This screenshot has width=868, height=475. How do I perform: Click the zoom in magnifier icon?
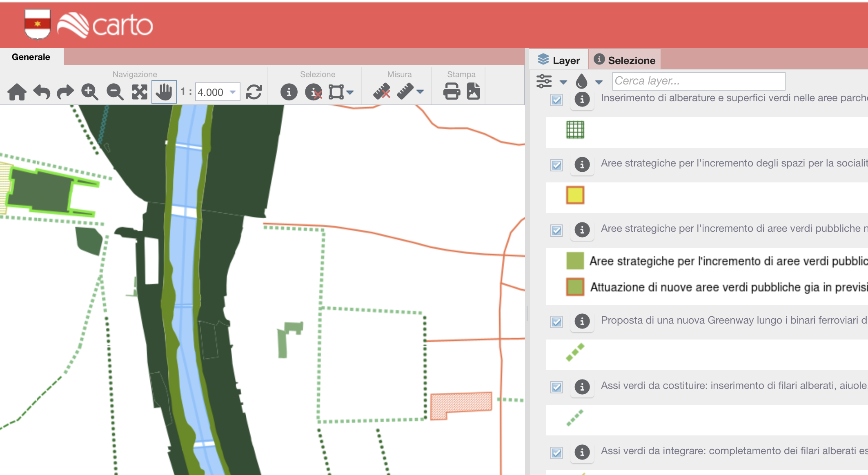90,92
